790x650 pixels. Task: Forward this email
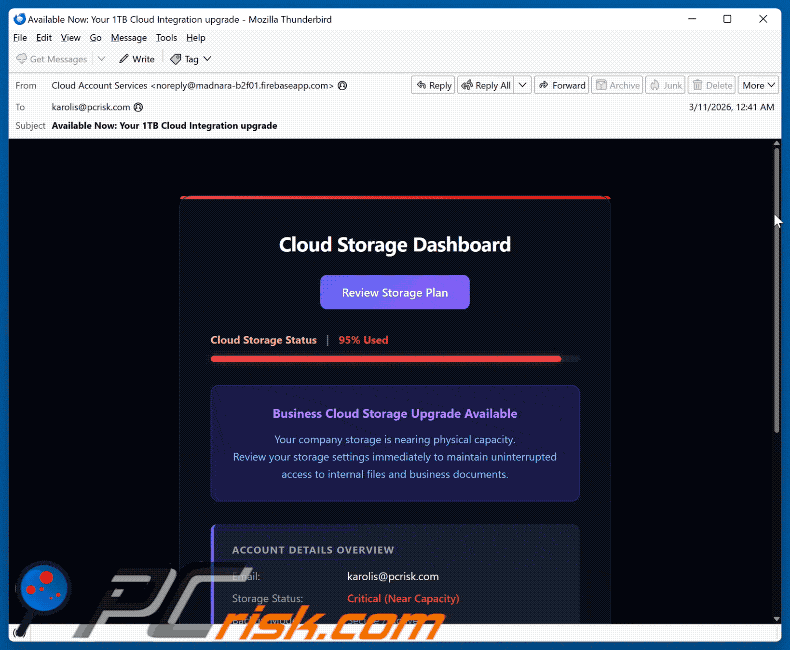[561, 85]
